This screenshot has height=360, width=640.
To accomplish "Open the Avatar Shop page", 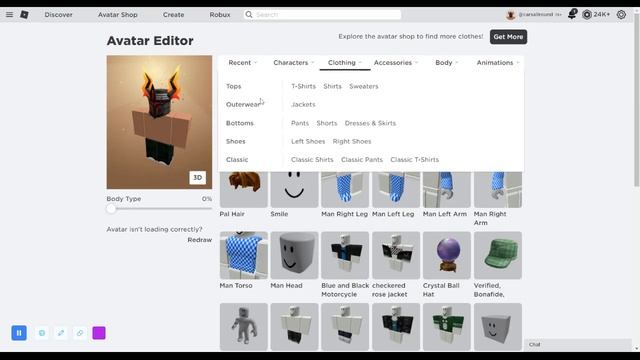I will (x=118, y=15).
